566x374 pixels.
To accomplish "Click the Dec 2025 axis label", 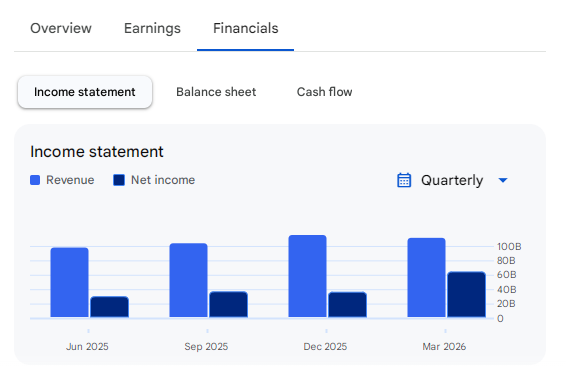I will click(x=325, y=347).
